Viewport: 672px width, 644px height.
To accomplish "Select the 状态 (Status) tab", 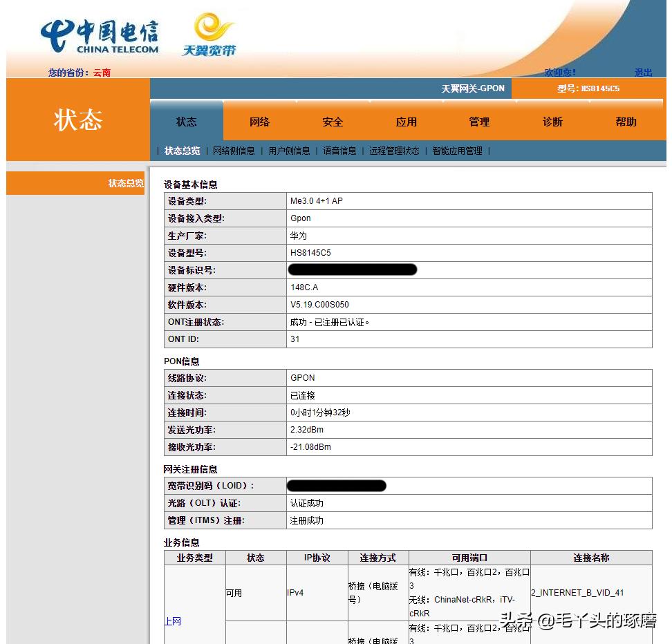I will click(186, 122).
